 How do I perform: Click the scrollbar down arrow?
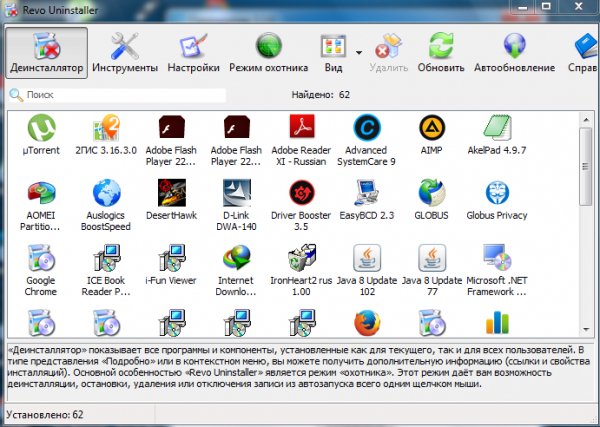pyautogui.click(x=586, y=329)
